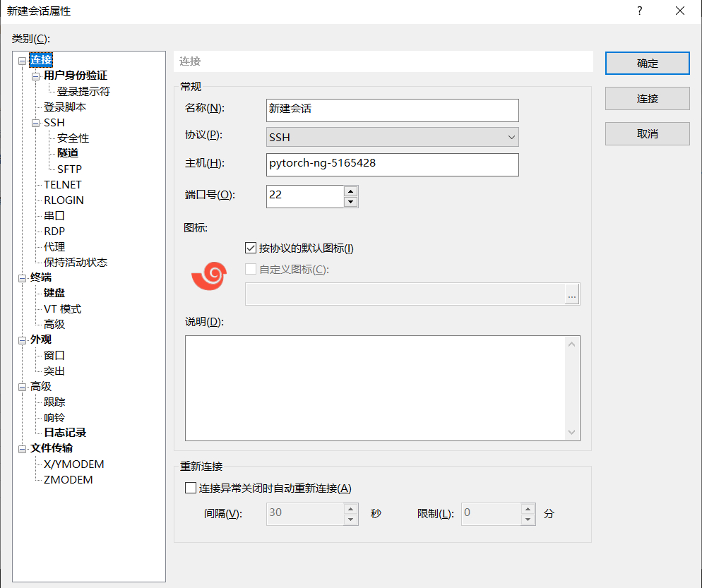Click the custom icon path field

(405, 294)
